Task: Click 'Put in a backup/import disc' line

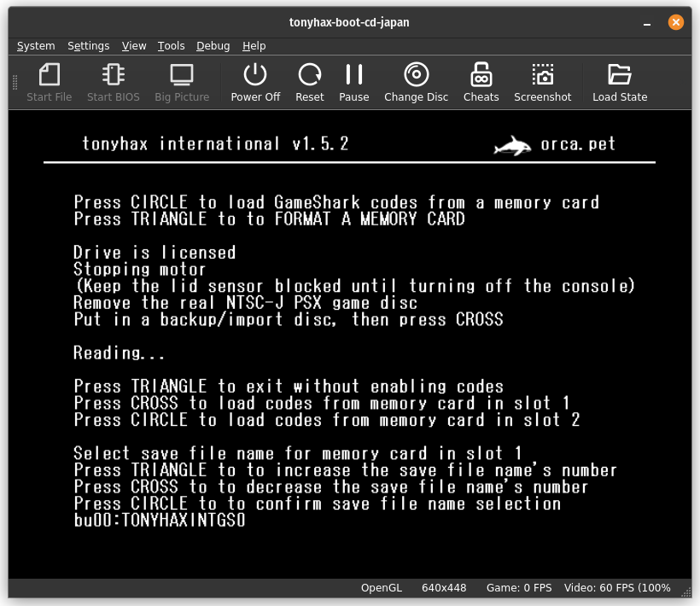Action: (289, 319)
